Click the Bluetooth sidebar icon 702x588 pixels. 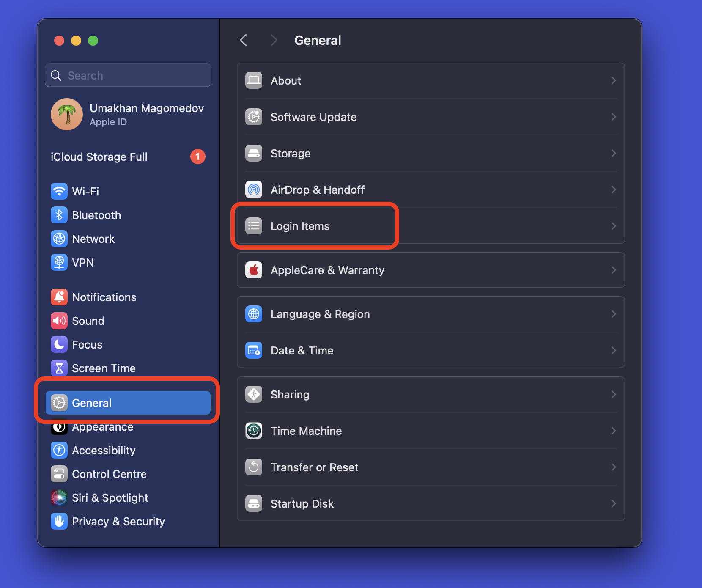[x=59, y=215]
